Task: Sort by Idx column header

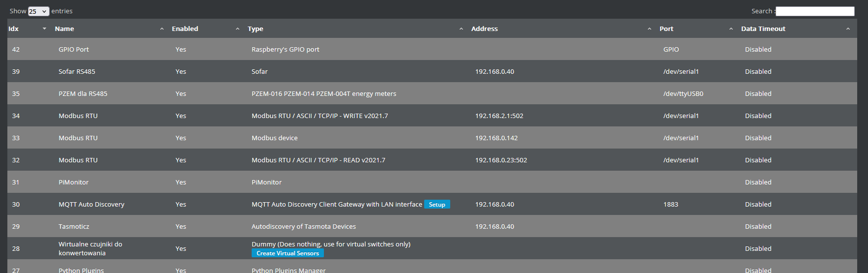Action: (x=28, y=29)
